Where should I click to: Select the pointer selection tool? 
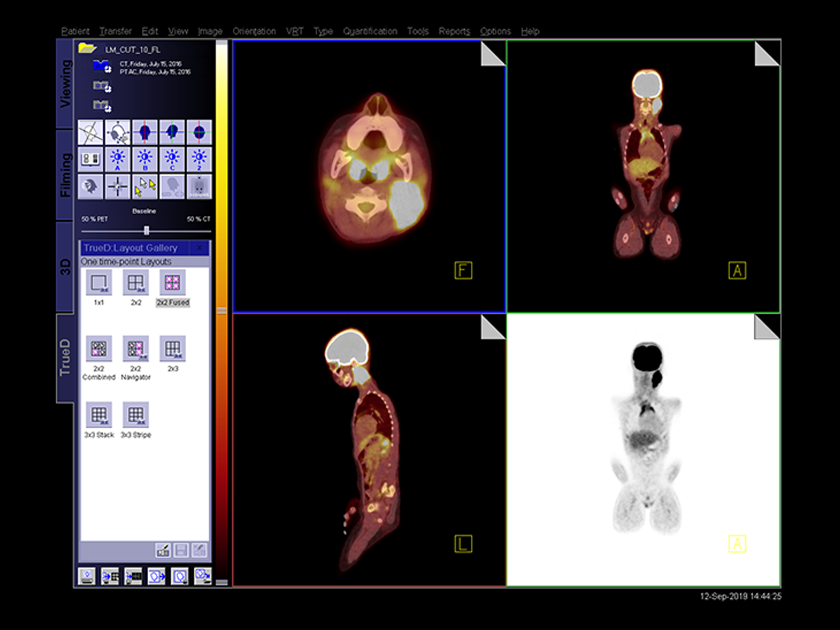click(x=145, y=187)
